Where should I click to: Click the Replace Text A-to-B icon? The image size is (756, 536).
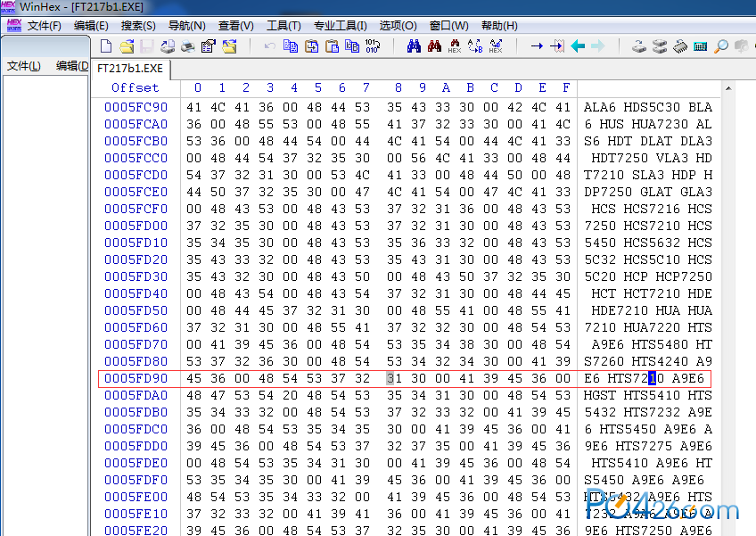pyautogui.click(x=475, y=46)
